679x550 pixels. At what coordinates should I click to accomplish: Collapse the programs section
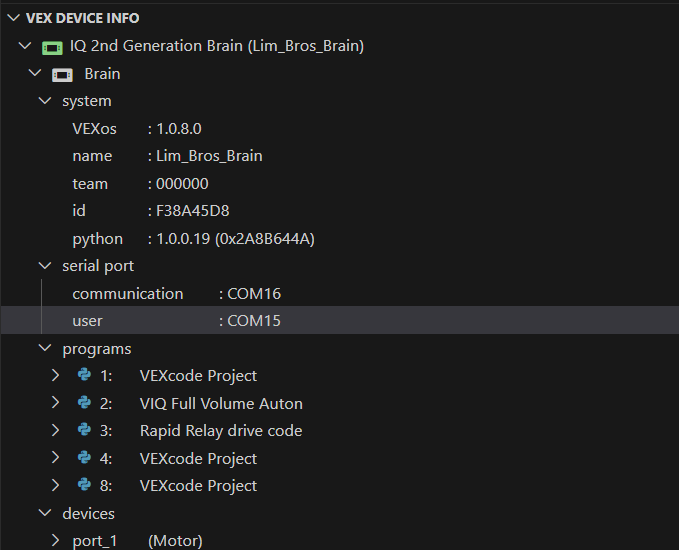(44, 349)
